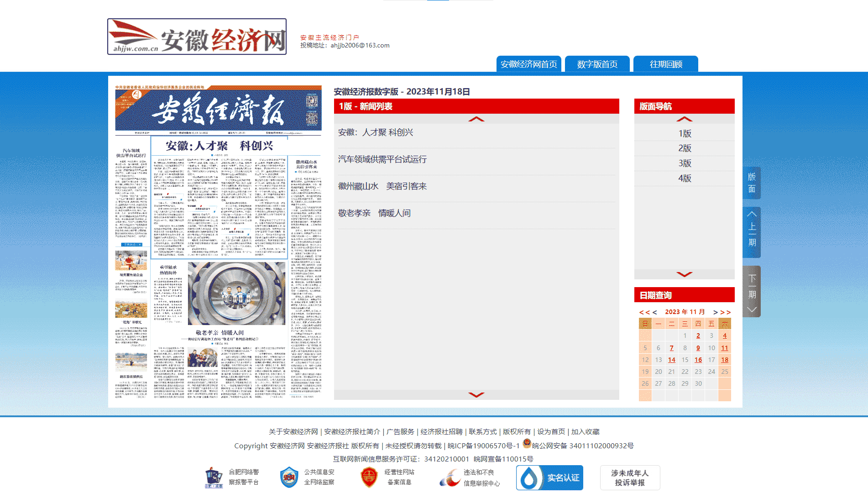868x493 pixels.
Task: Open 版权所有 footer link
Action: (517, 432)
